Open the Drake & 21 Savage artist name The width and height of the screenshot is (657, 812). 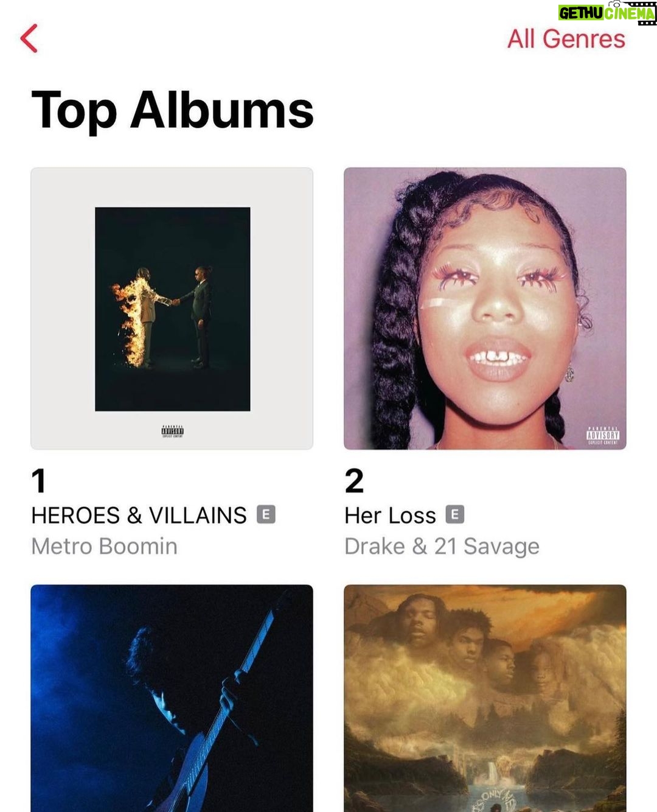pos(442,547)
